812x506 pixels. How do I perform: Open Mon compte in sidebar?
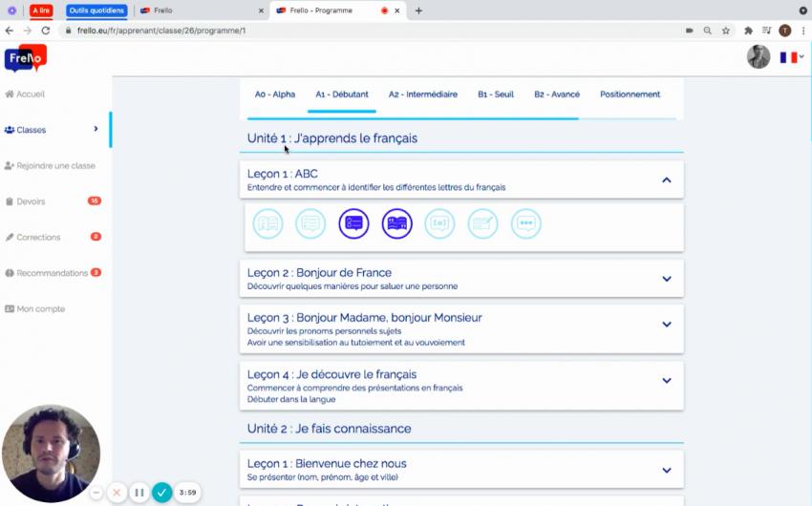[x=35, y=309]
